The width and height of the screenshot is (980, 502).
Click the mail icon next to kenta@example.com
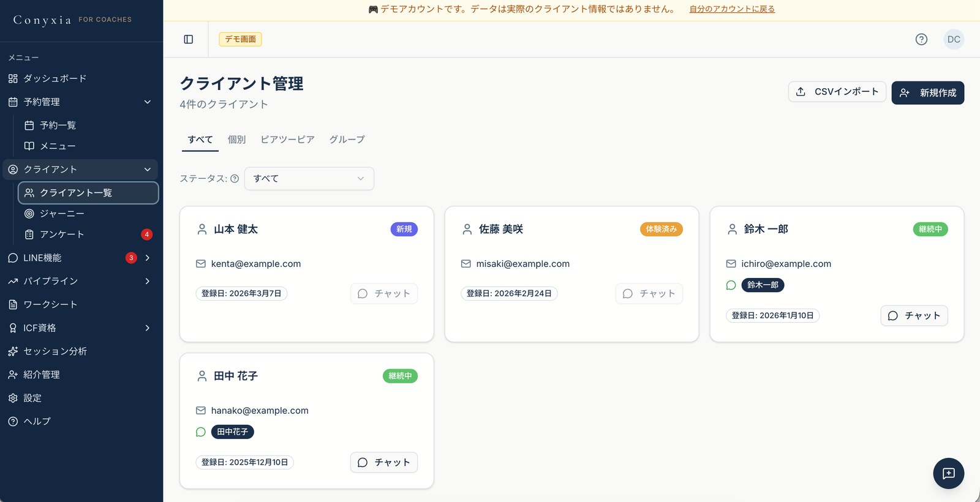200,264
